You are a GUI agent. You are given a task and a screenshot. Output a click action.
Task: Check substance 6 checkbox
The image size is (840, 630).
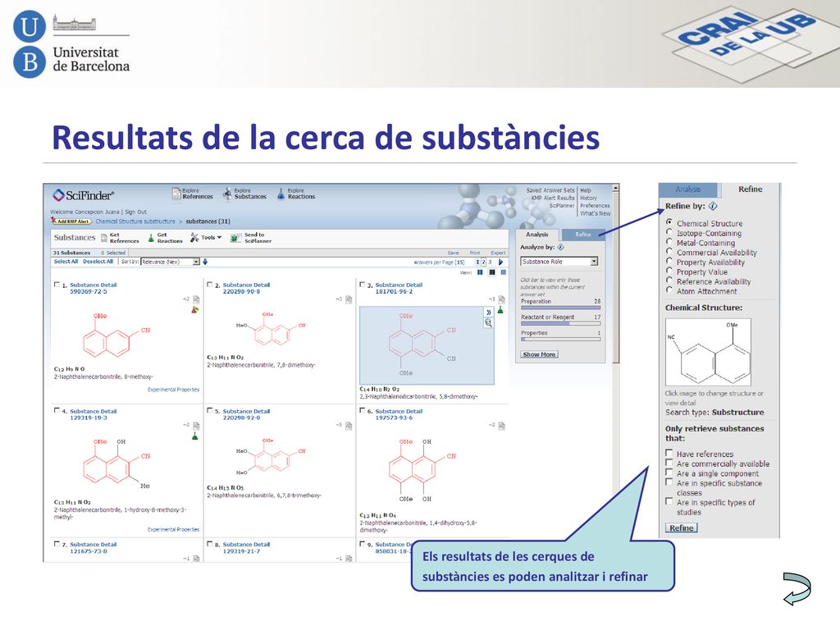click(x=363, y=411)
